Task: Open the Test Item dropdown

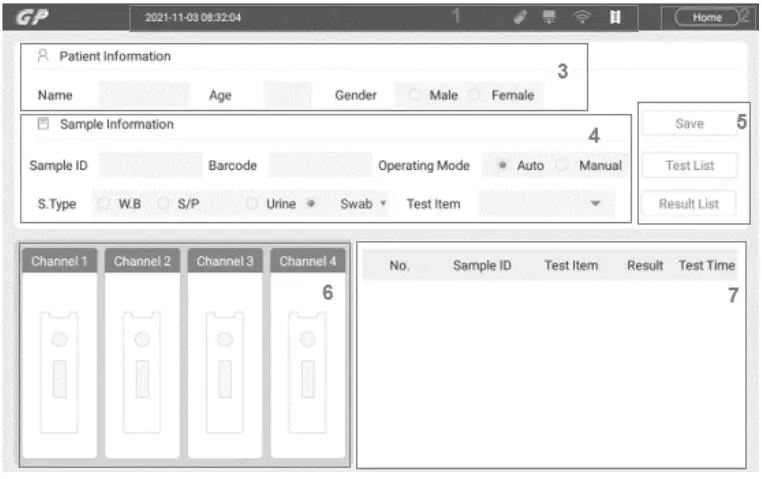Action: [547, 204]
